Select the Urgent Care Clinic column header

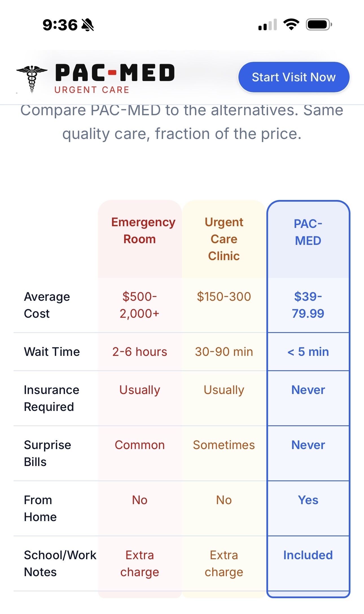(224, 239)
